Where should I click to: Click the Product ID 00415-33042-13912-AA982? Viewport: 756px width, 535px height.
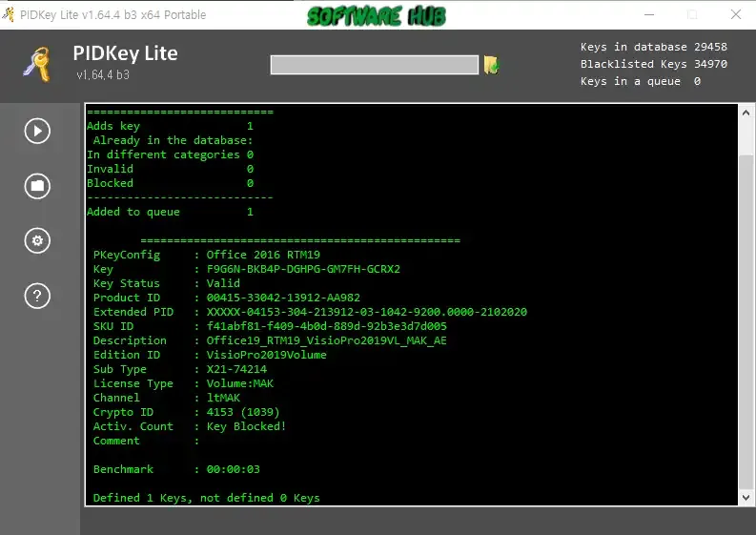click(x=283, y=298)
